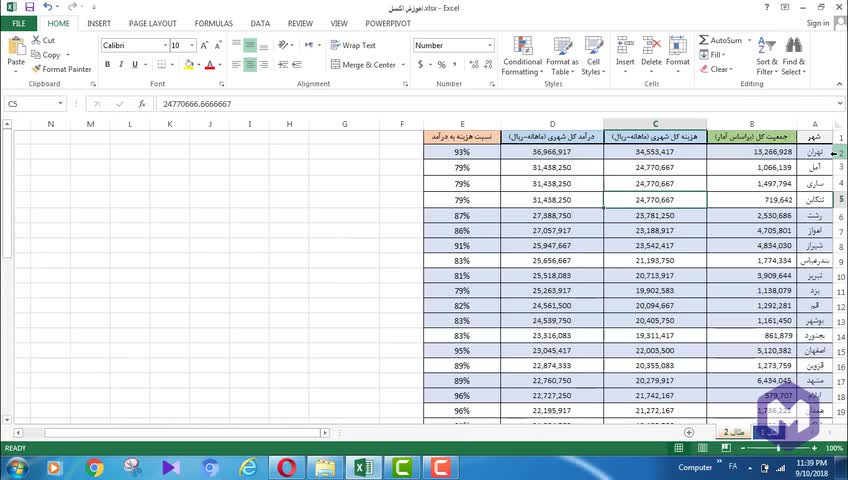
Task: Adjust the zoom slider
Action: click(778, 448)
